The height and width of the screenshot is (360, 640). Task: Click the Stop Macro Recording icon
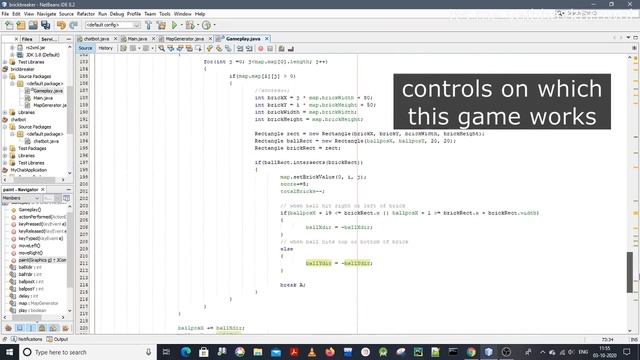(270, 49)
